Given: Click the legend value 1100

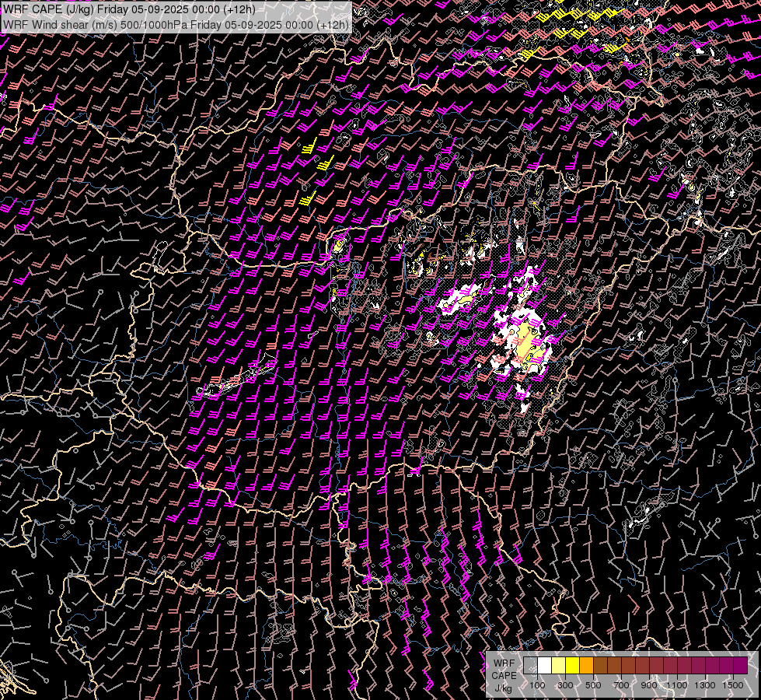Looking at the screenshot, I should [x=676, y=685].
